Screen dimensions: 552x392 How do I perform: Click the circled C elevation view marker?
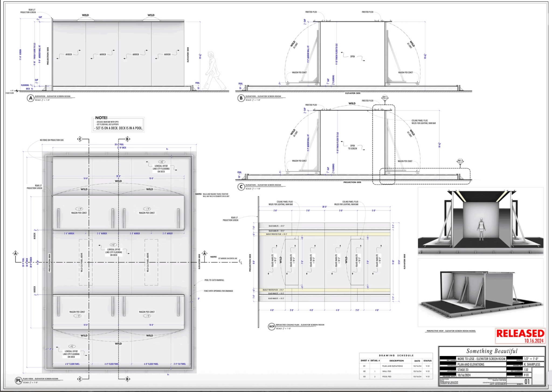coord(241,187)
